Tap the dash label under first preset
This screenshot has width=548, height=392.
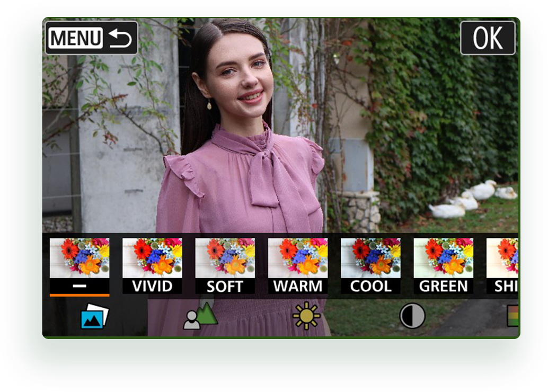coord(79,286)
